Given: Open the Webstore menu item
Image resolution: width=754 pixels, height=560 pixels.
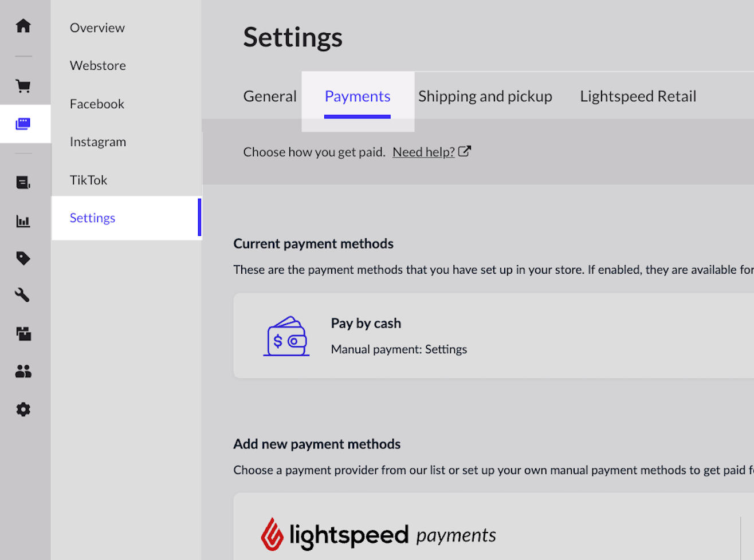Looking at the screenshot, I should pos(98,65).
